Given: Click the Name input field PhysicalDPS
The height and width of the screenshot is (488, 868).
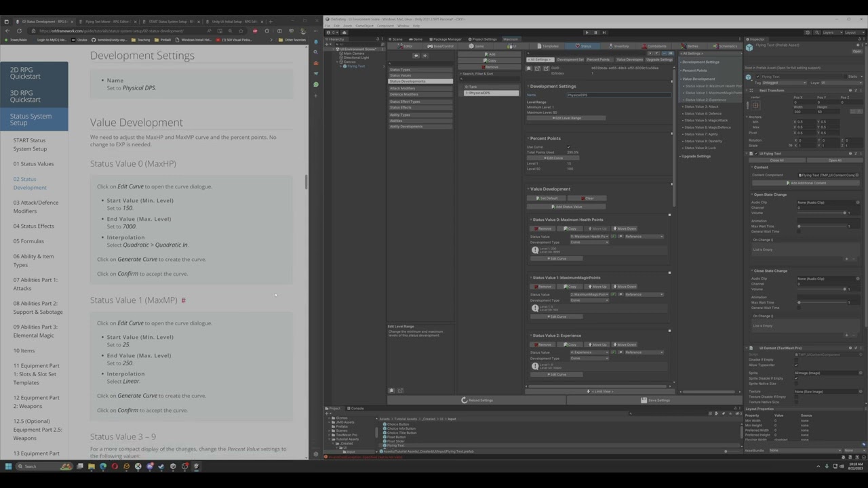Looking at the screenshot, I should (x=618, y=95).
